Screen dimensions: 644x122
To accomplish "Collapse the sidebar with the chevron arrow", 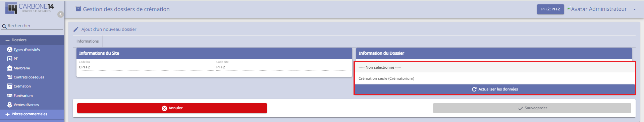I will [60, 14].
